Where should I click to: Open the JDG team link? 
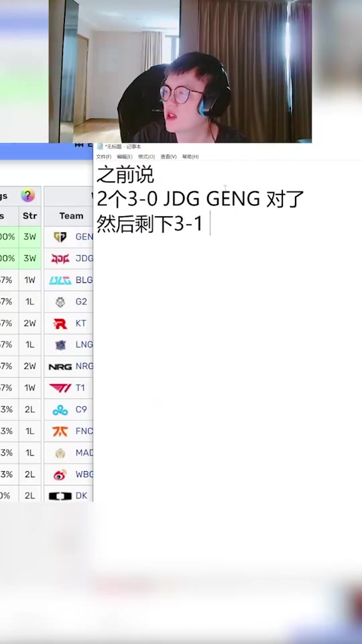(84, 258)
